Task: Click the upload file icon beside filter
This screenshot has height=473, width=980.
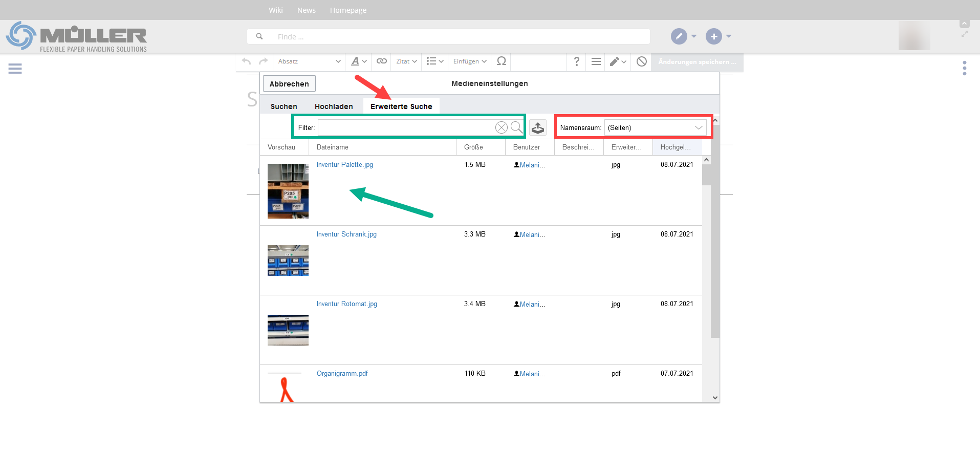Action: (537, 127)
